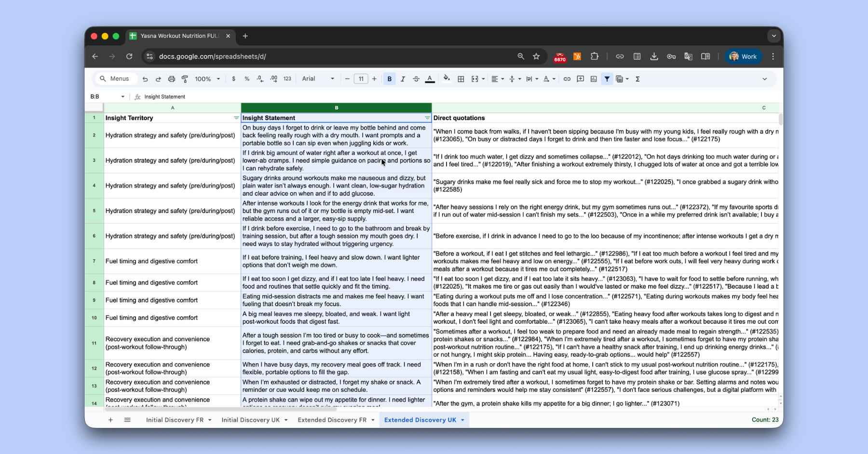Open the functions sigma icon

pyautogui.click(x=637, y=79)
